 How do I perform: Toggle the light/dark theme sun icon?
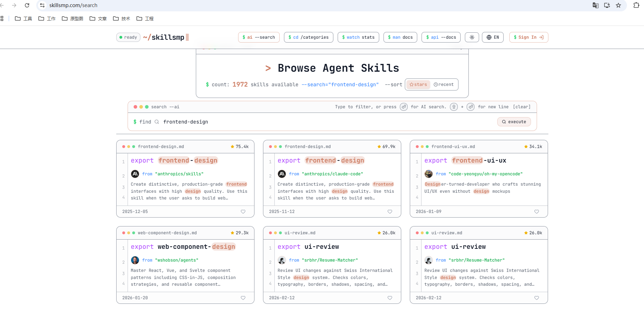[x=472, y=37]
